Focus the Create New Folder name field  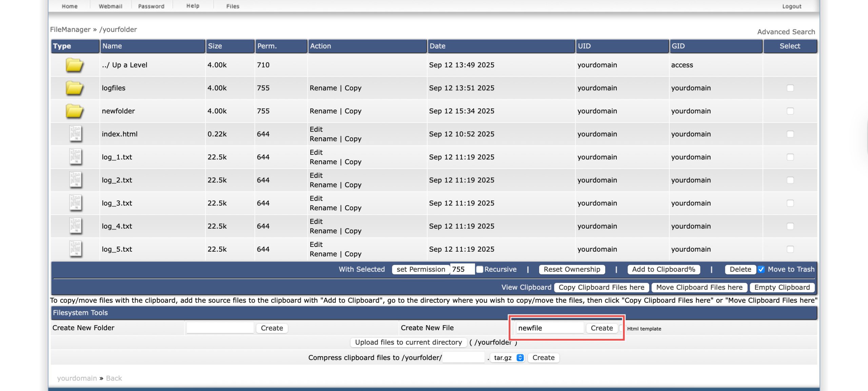[220, 328]
